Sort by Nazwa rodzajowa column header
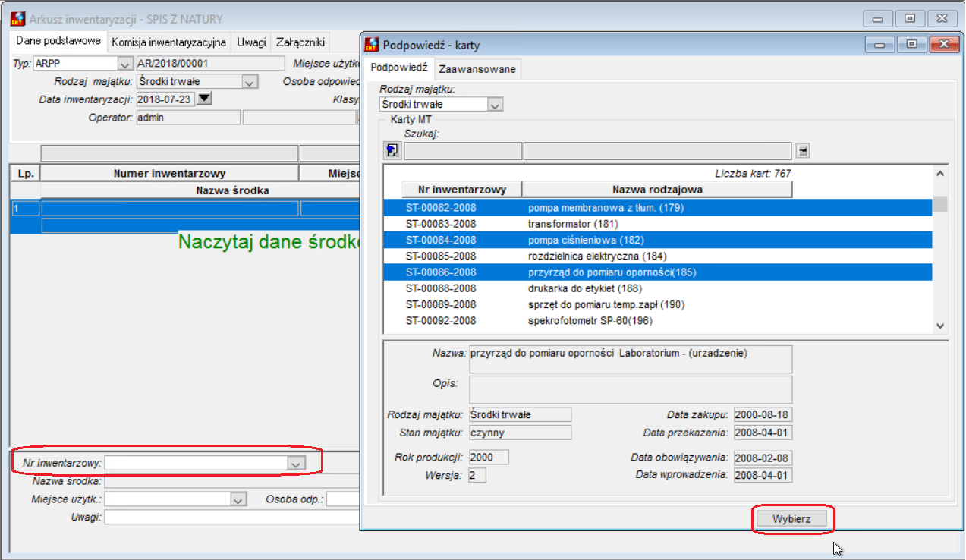The image size is (966, 560). tap(657, 189)
